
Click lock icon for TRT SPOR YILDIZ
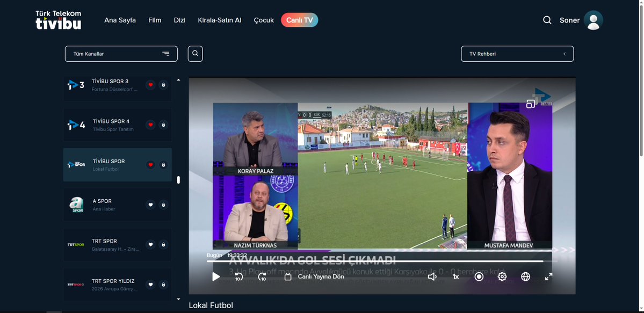(163, 285)
